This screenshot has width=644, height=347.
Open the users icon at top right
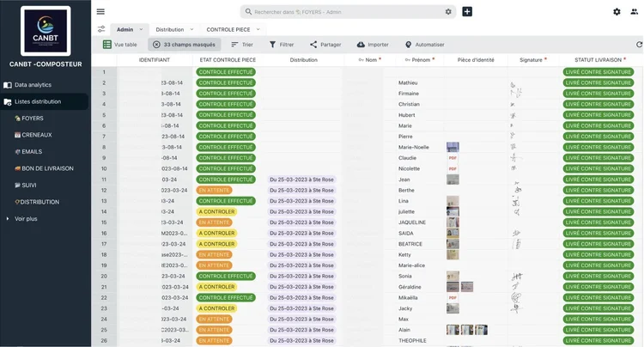(635, 12)
